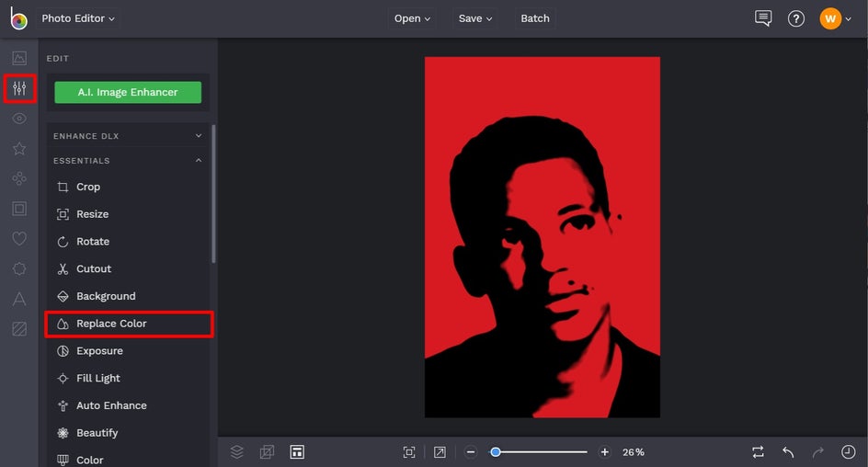The image size is (868, 467).
Task: Open the Effects star sidebar icon
Action: coord(19,148)
